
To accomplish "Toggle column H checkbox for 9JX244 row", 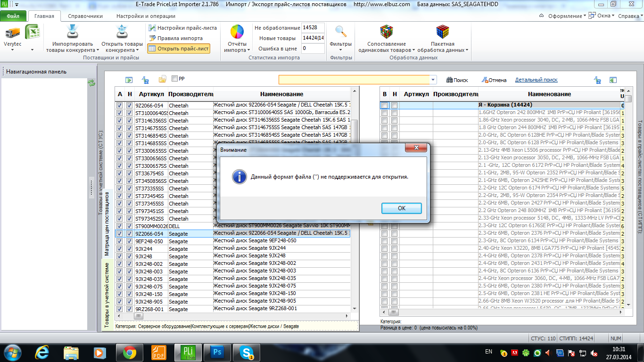I will point(129,249).
